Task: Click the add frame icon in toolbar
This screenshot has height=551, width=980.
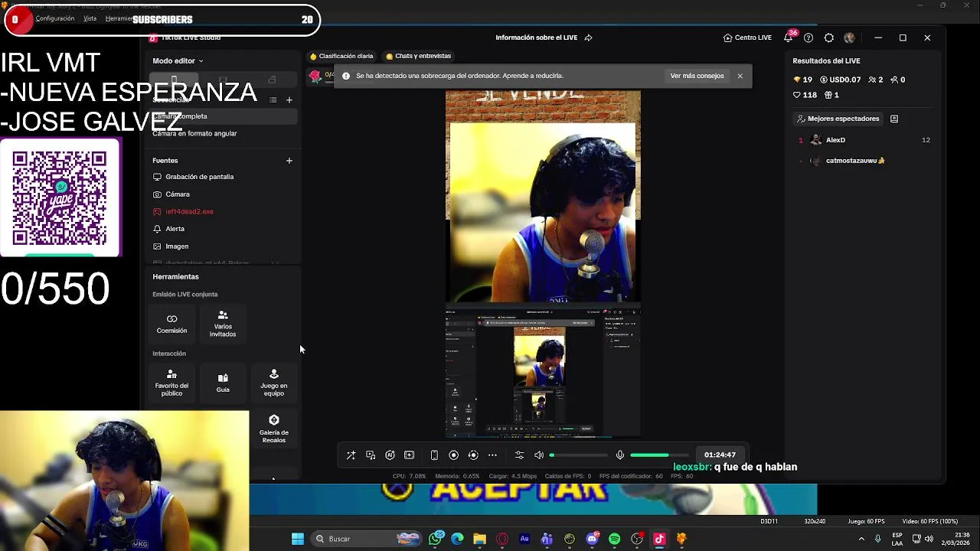Action: [409, 455]
